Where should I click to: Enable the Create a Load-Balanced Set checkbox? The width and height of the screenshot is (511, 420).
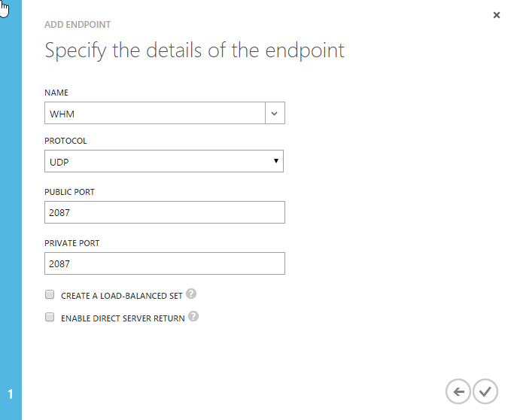50,294
